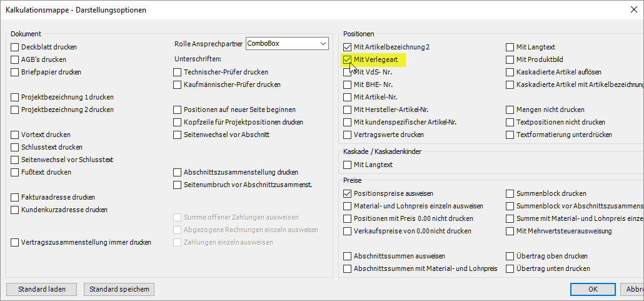Image resolution: width=644 pixels, height=301 pixels.
Task: Tick Mit Langtext under Kaskade section
Action: pos(348,165)
